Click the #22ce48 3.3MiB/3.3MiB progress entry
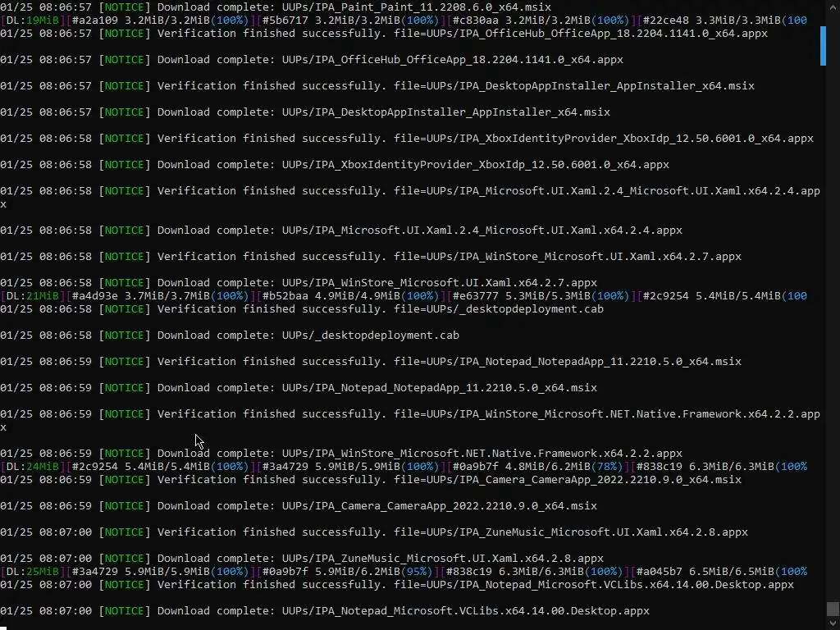The height and width of the screenshot is (630, 840). (722, 21)
